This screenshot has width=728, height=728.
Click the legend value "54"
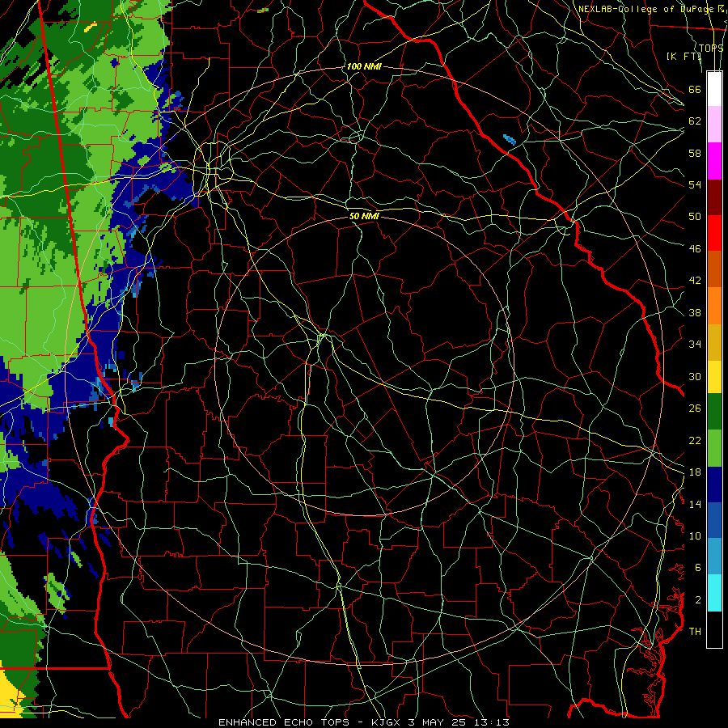[695, 184]
